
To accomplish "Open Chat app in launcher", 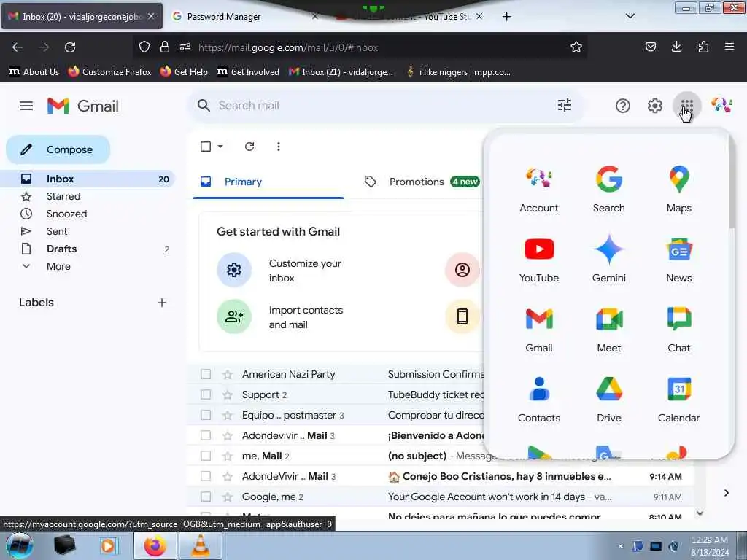I will click(679, 330).
